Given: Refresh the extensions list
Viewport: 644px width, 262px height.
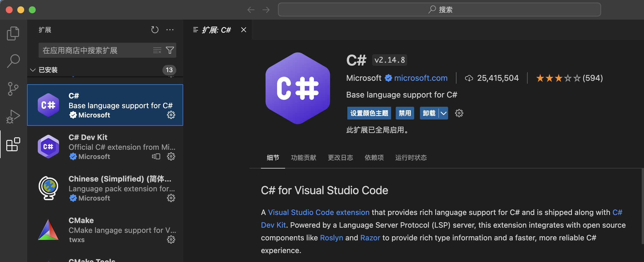Looking at the screenshot, I should coord(155,30).
